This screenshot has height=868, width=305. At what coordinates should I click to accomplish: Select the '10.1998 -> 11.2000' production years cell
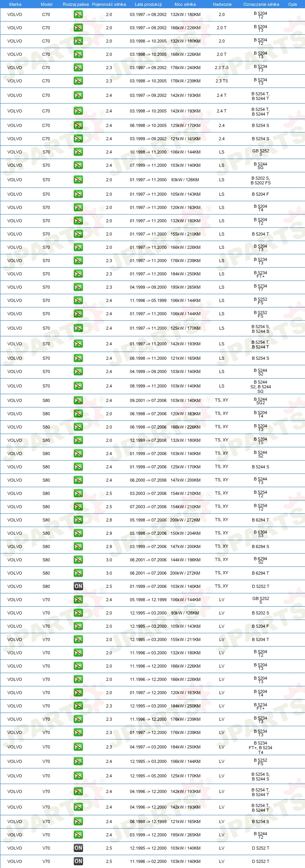tap(148, 152)
